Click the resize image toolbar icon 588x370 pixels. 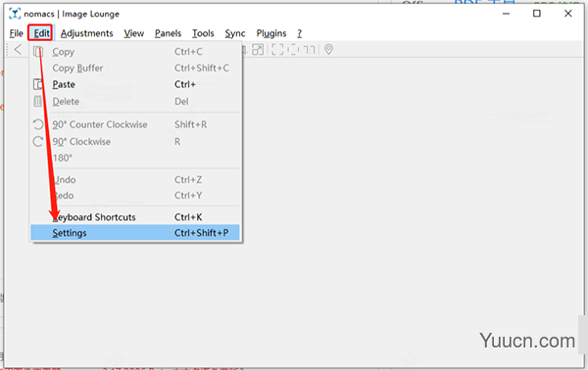tap(258, 50)
